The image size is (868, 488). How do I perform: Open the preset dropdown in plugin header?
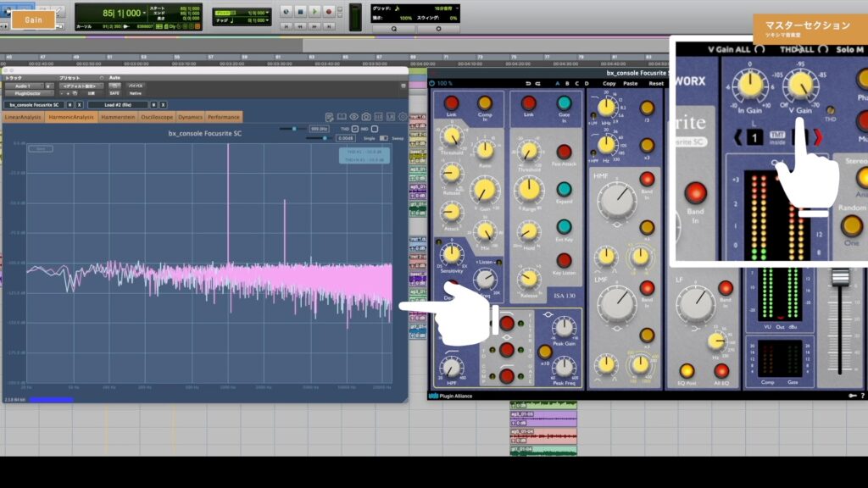pos(81,86)
